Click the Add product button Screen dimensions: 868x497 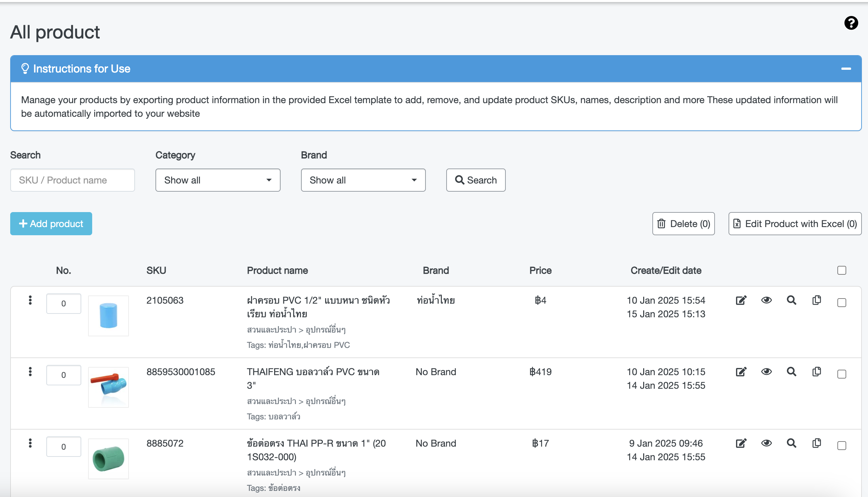(51, 224)
